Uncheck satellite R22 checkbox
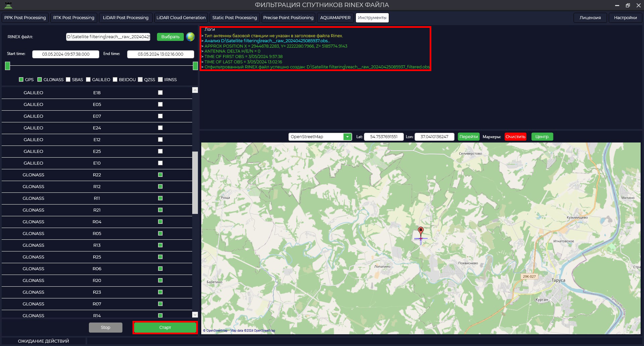The image size is (644, 346). click(160, 175)
